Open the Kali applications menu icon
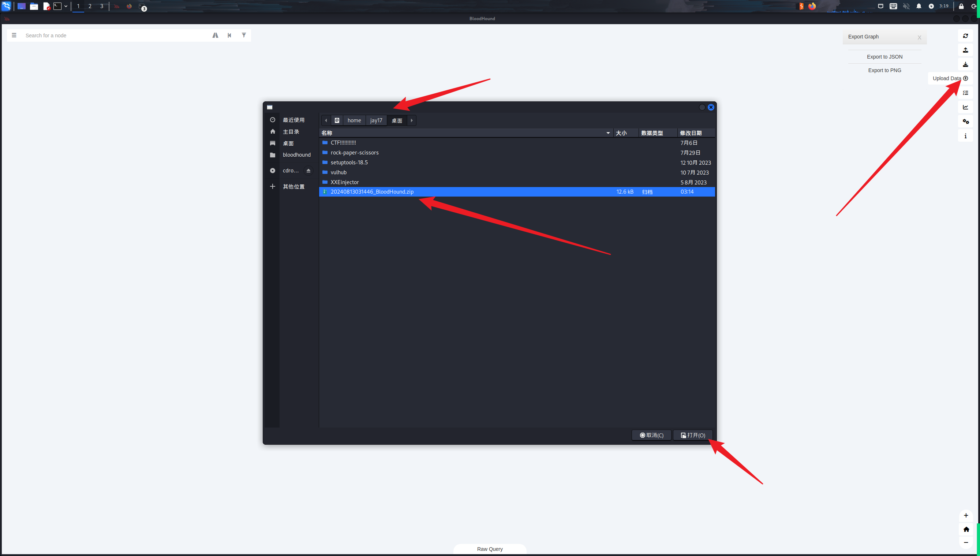 click(7, 6)
